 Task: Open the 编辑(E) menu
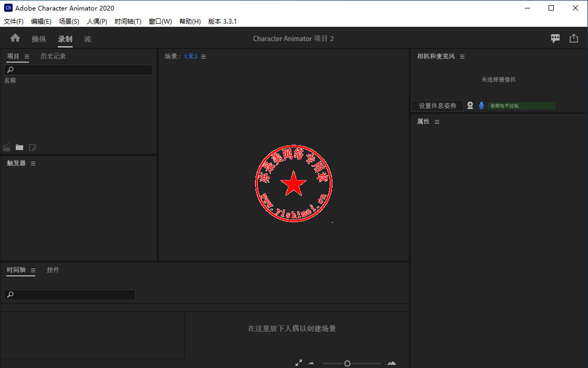[x=41, y=22]
